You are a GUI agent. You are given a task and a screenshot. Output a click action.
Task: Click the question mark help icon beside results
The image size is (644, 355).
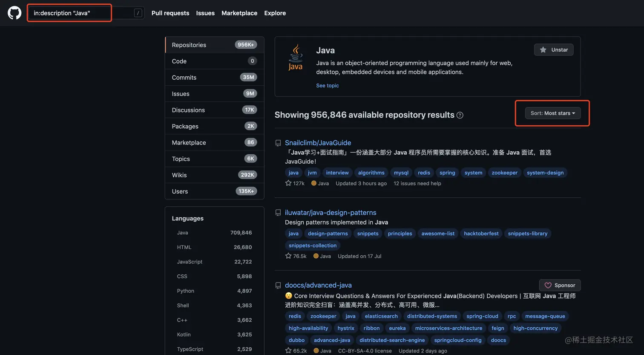[460, 115]
